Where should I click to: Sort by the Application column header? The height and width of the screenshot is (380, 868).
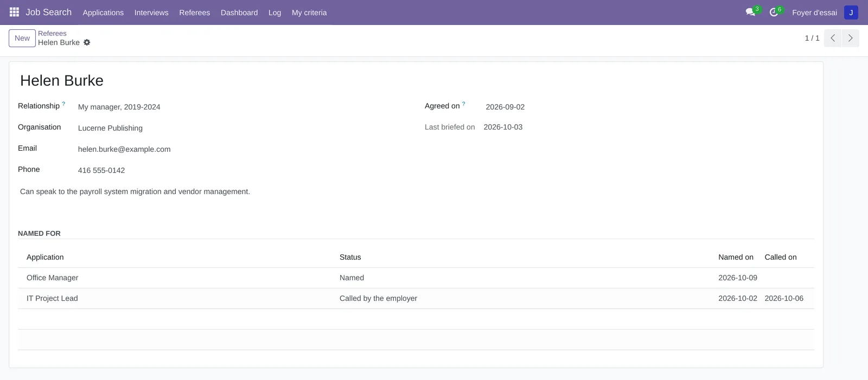pos(45,257)
